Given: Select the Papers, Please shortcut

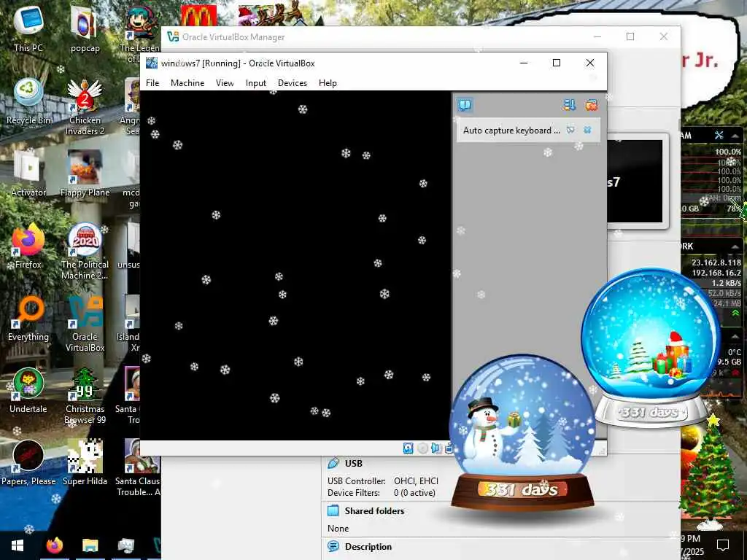Looking at the screenshot, I should pos(28,462).
